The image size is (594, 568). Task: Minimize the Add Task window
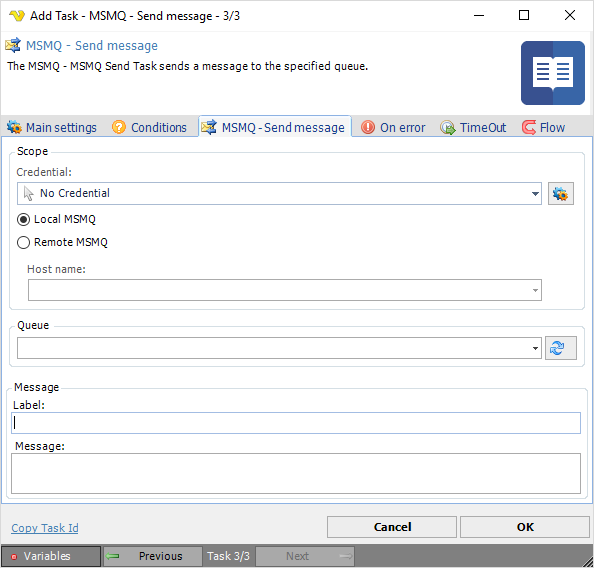479,15
